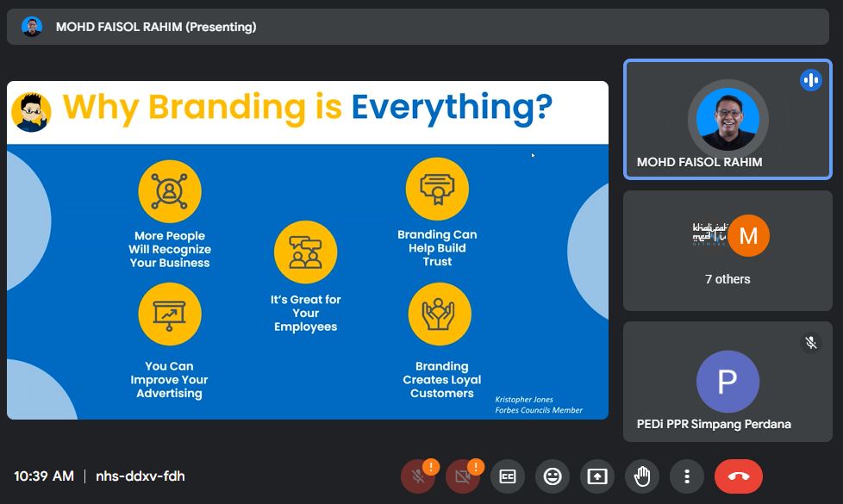Click the speaking indicator on Faisol's tile
Screen dimensions: 843x504
tap(810, 81)
